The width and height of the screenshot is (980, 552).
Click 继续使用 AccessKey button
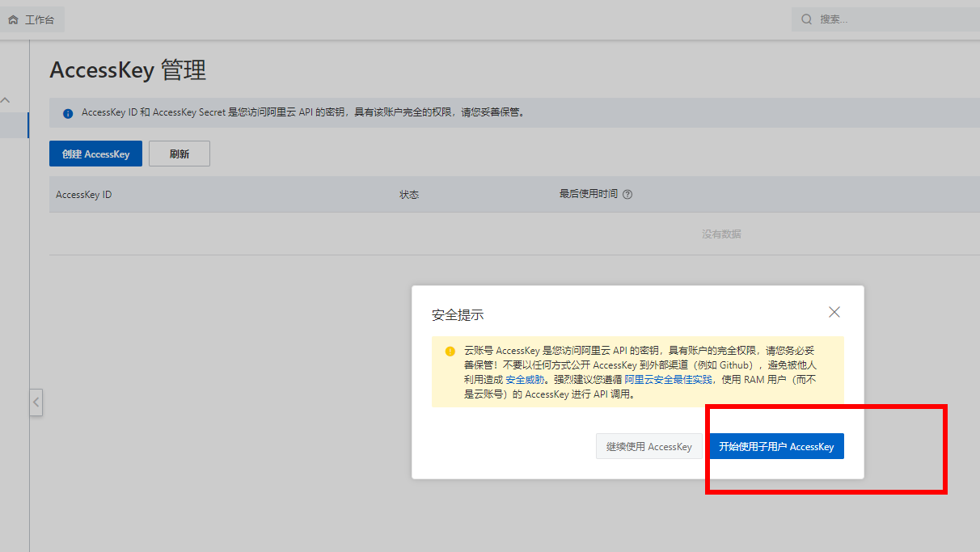tap(649, 446)
